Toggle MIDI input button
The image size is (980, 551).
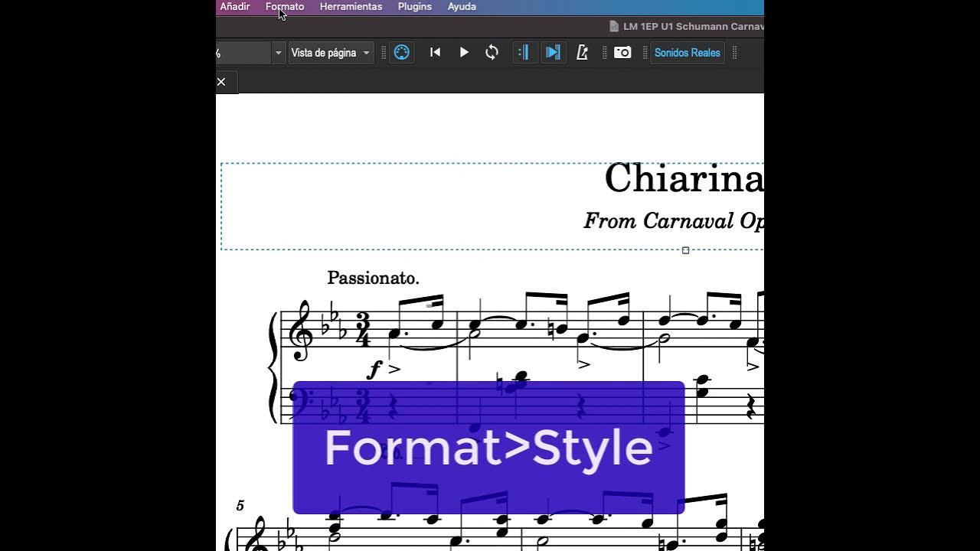tap(401, 53)
